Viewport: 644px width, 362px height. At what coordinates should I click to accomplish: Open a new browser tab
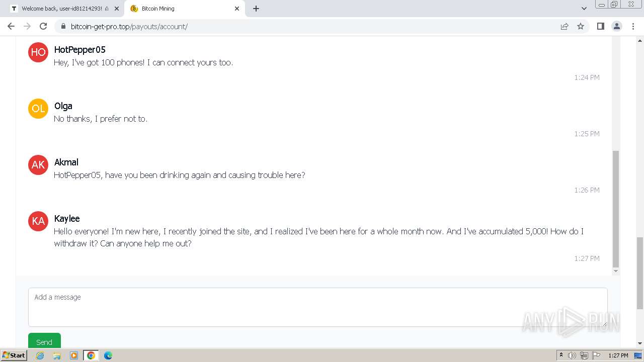256,9
